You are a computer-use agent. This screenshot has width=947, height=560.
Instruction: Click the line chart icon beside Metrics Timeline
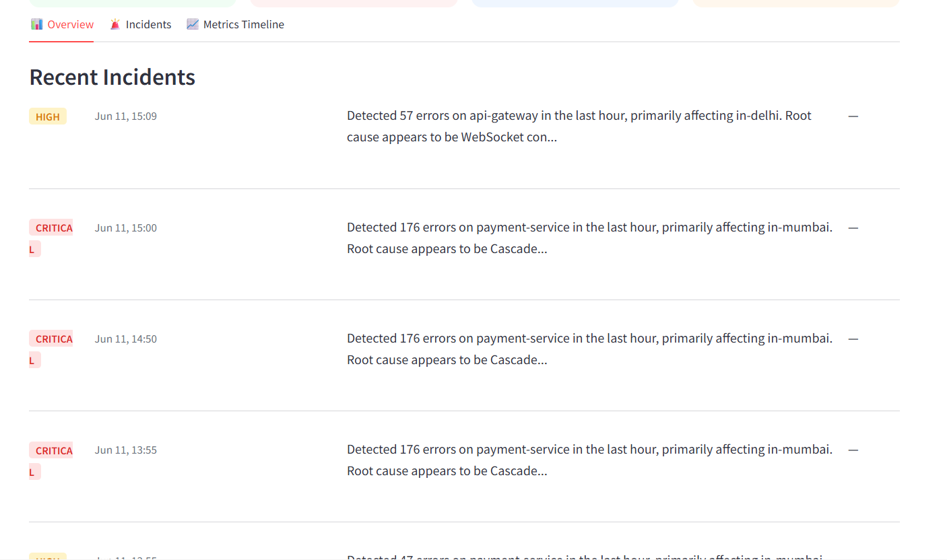193,24
